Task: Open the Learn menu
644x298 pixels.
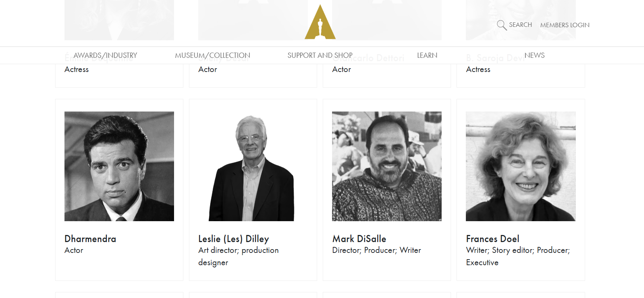Action: point(427,55)
